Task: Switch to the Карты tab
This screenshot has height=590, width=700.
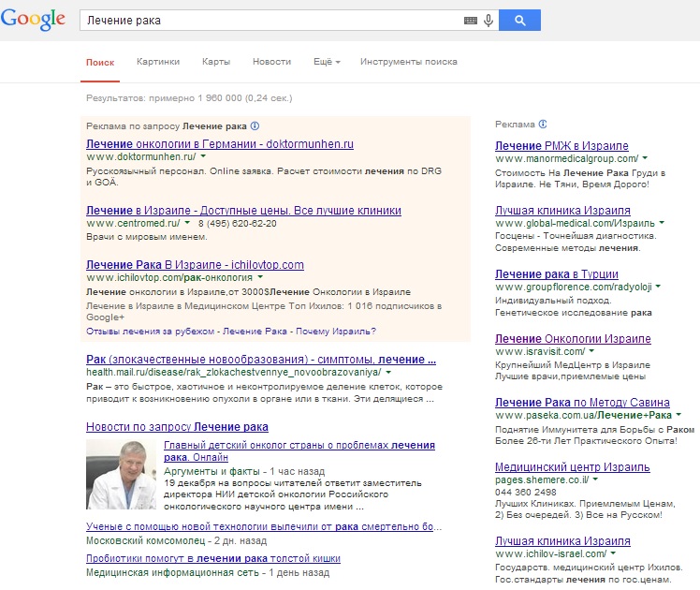Action: (216, 62)
